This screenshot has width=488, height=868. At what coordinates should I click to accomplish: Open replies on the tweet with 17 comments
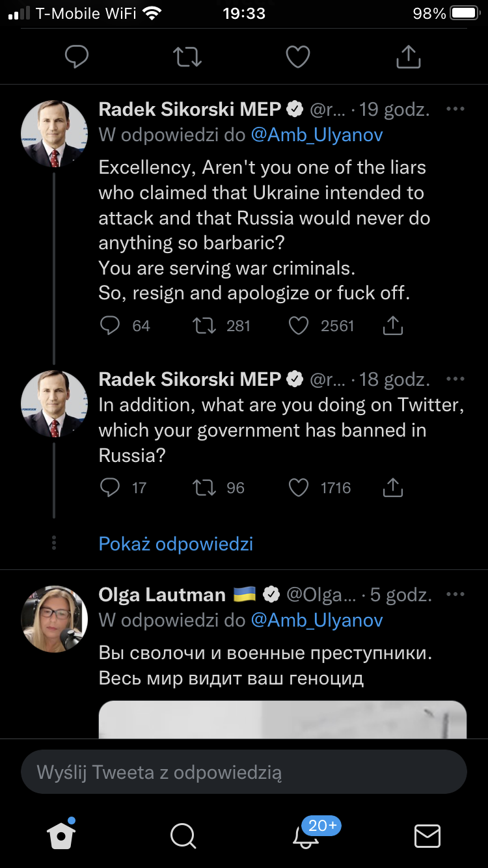click(x=111, y=487)
